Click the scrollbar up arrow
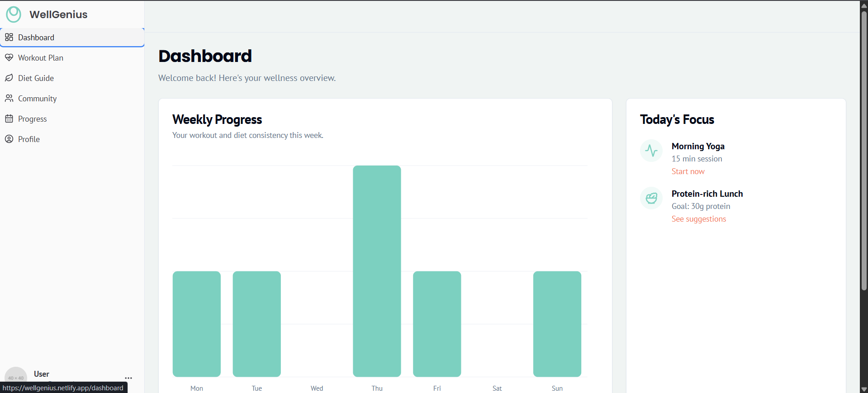The width and height of the screenshot is (868, 393). tap(864, 5)
